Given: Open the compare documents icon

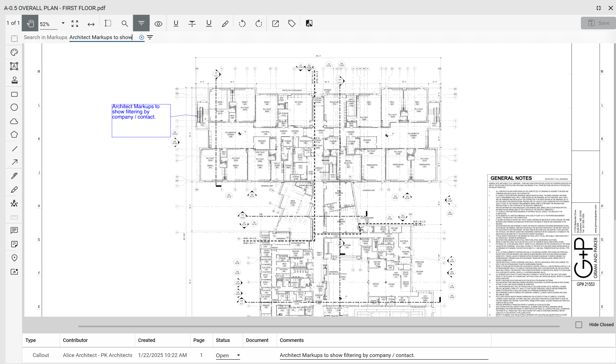Looking at the screenshot, I should point(309,24).
